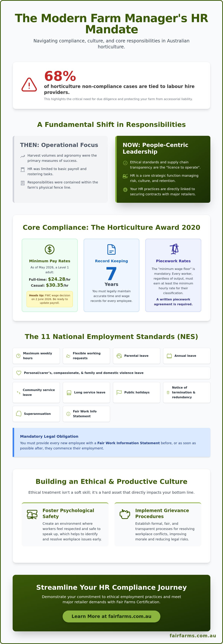Click Superannuation label
Image resolution: width=223 pixels, height=644 pixels.
[x=37, y=414]
